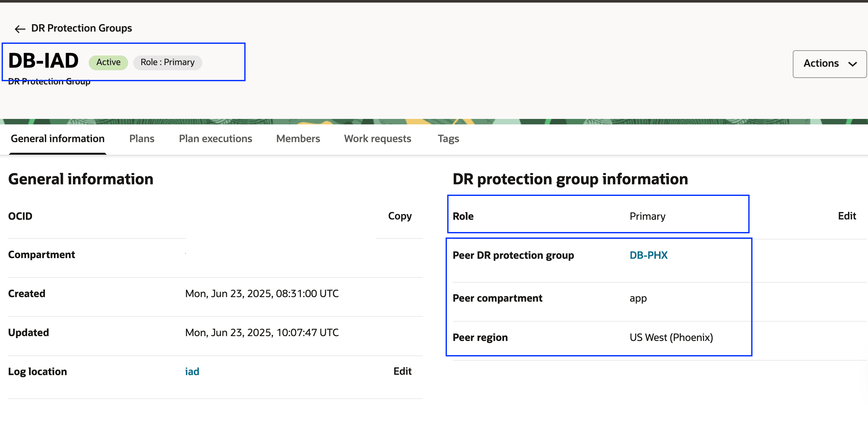Viewport: 868px width, 446px height.
Task: Click the back arrow icon
Action: point(20,29)
